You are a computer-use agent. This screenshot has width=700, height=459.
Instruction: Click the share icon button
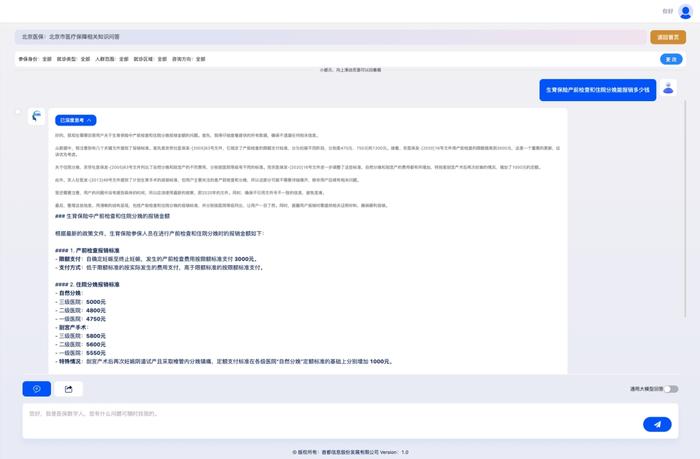point(68,389)
